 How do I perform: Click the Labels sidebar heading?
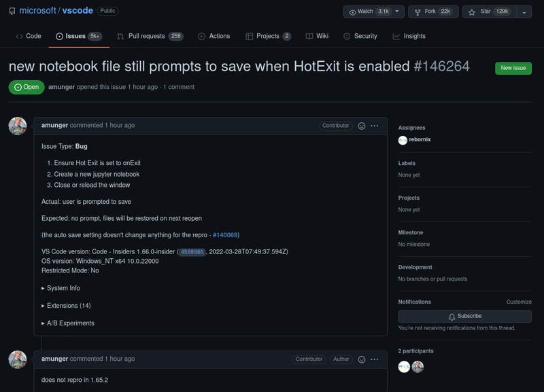point(407,163)
